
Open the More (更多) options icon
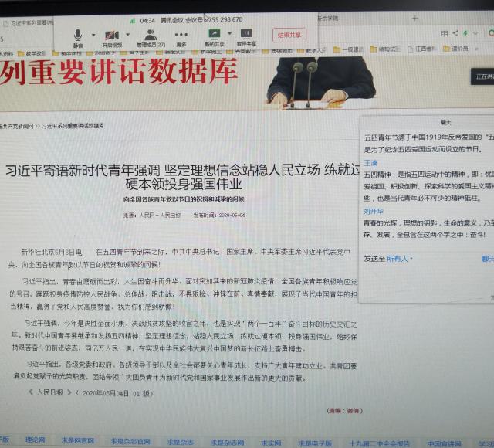click(x=181, y=36)
